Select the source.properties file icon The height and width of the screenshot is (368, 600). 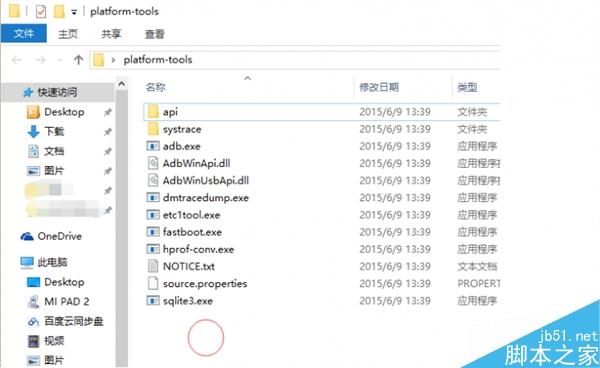click(153, 283)
